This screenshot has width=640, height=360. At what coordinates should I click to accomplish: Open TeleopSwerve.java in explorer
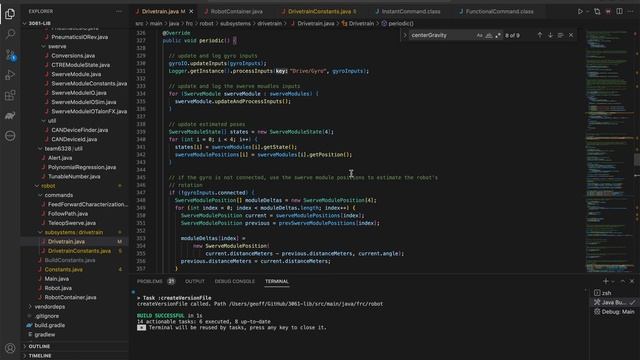(72, 223)
